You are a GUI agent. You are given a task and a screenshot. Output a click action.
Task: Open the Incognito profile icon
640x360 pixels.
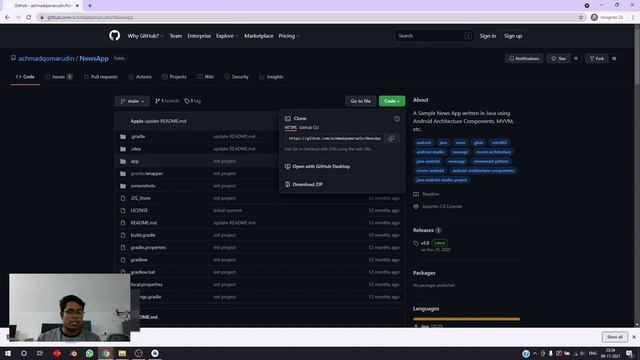tap(594, 17)
